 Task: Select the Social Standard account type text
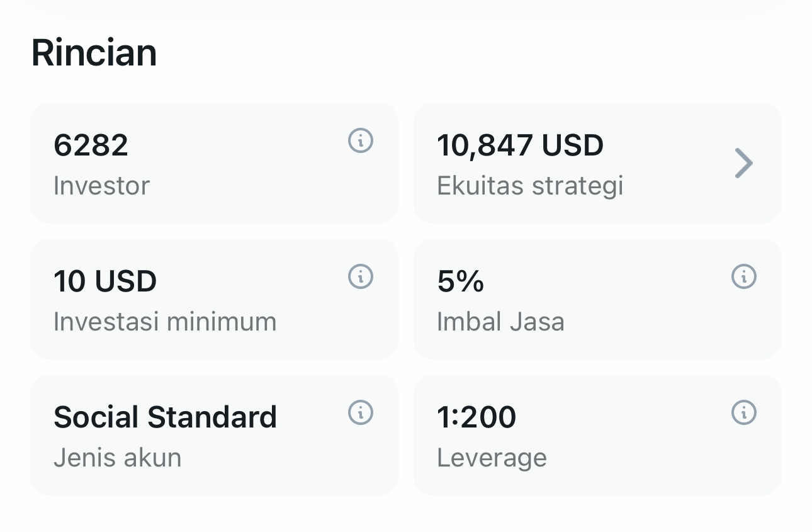pyautogui.click(x=165, y=417)
